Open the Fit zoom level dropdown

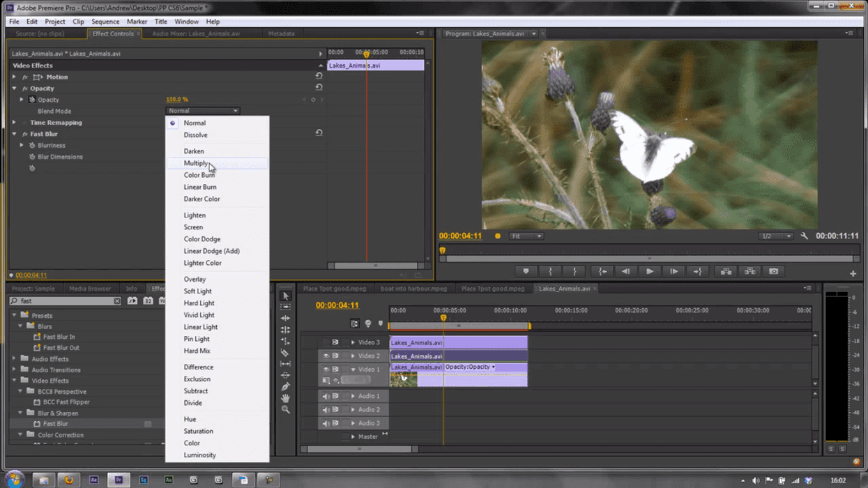[x=526, y=236]
